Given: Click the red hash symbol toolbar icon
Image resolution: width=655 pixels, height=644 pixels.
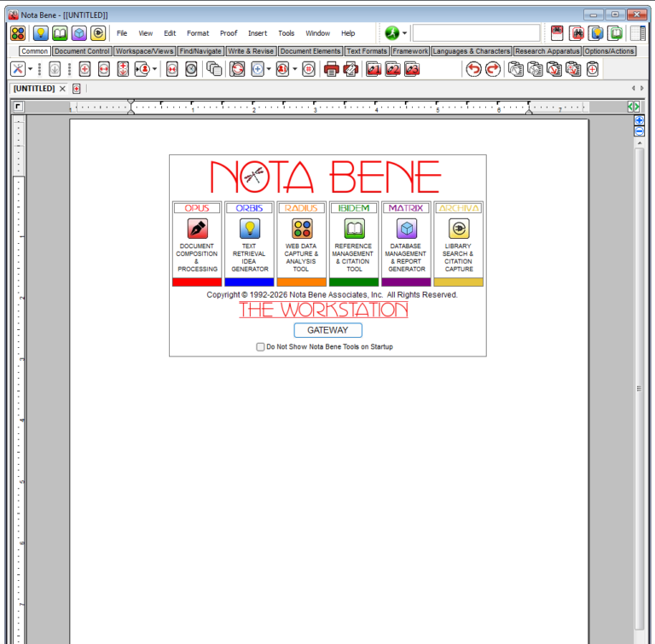Looking at the screenshot, I should tap(308, 69).
